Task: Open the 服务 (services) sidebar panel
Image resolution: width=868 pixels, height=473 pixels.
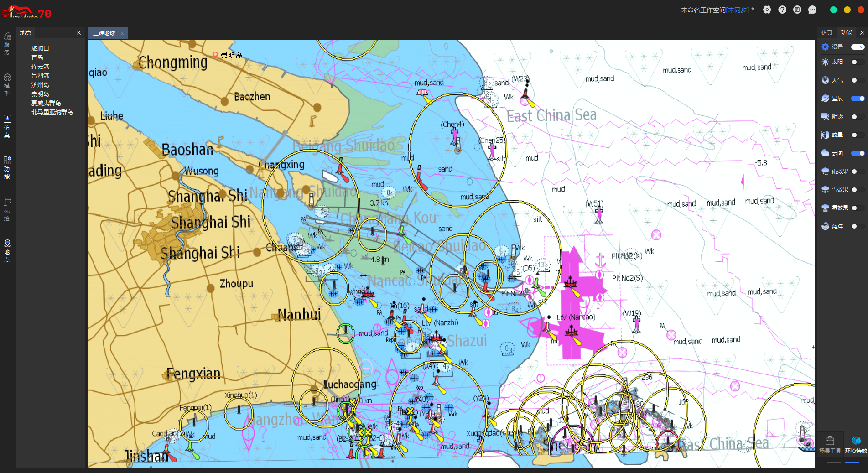Action: tap(7, 44)
